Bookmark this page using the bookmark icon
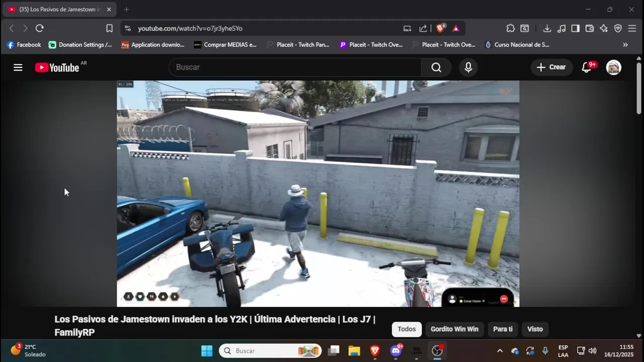 click(109, 29)
